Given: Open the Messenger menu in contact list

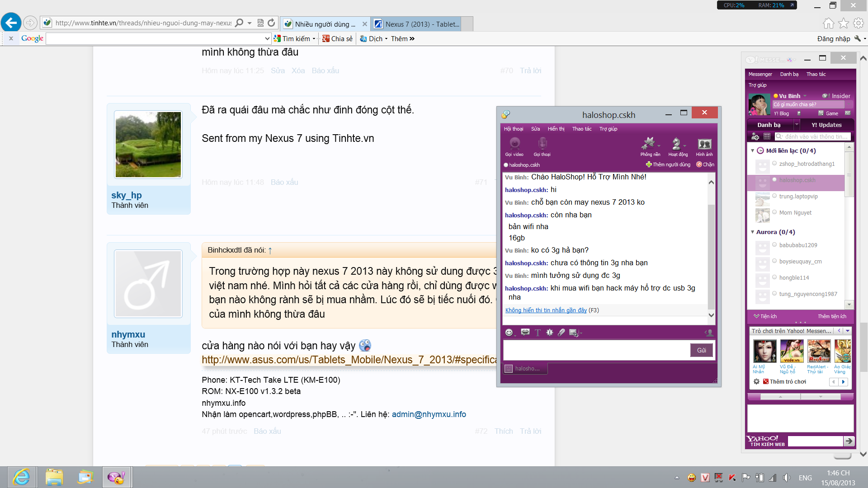Looking at the screenshot, I should pos(760,74).
